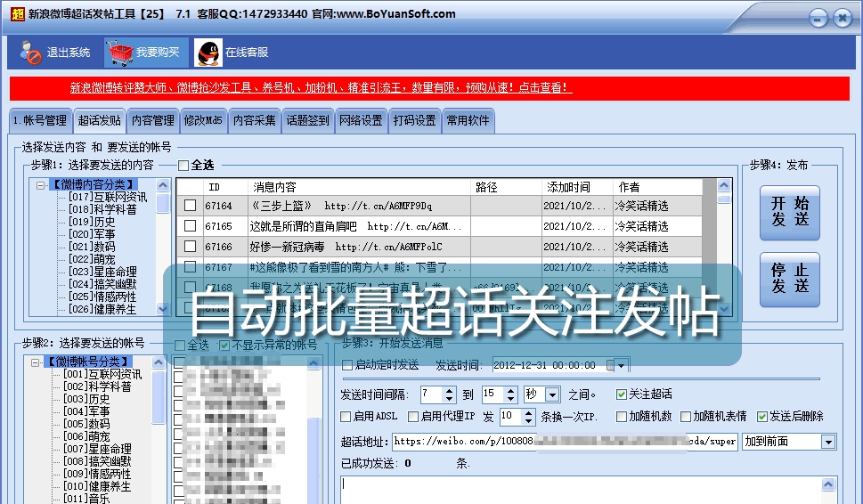Select [004]军事 in account tree
The height and width of the screenshot is (504, 863).
pos(86,411)
